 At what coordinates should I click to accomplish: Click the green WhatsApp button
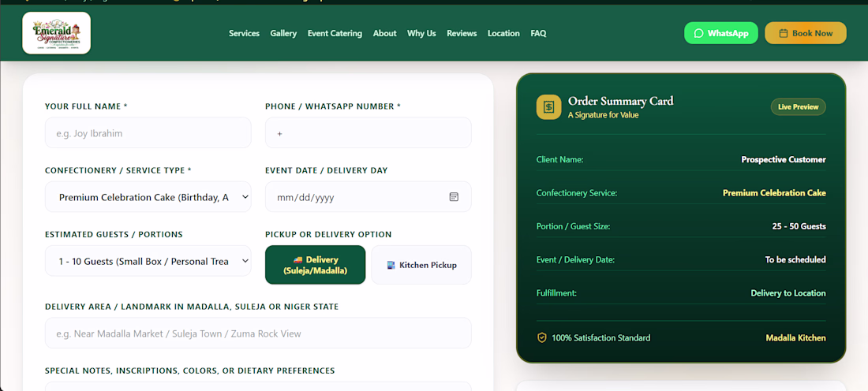(721, 33)
